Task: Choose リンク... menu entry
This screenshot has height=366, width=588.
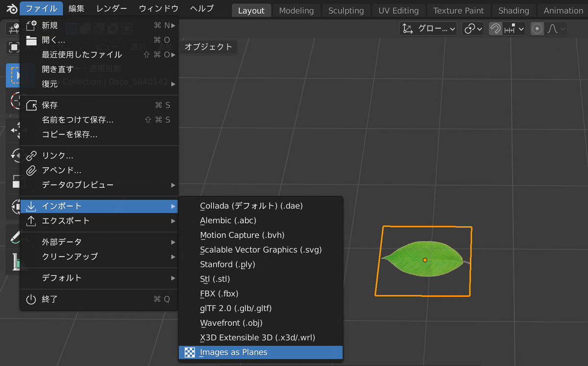Action: click(99, 156)
